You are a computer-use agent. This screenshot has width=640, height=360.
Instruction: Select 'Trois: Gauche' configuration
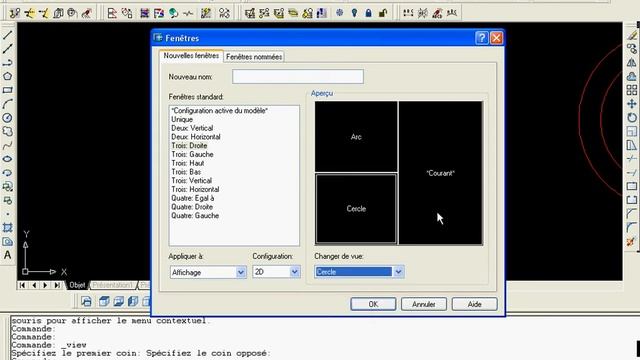click(192, 154)
